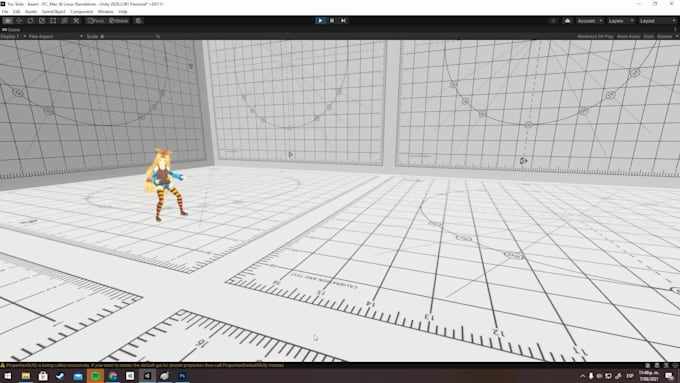Image resolution: width=680 pixels, height=383 pixels.
Task: Toggle Mute Audio option
Action: tap(628, 36)
